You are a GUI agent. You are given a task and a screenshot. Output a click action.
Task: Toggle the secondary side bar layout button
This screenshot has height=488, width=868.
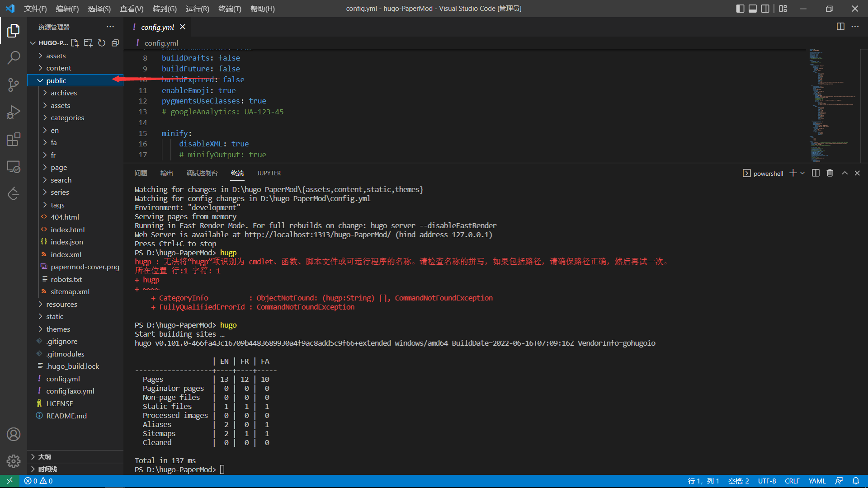click(x=765, y=9)
